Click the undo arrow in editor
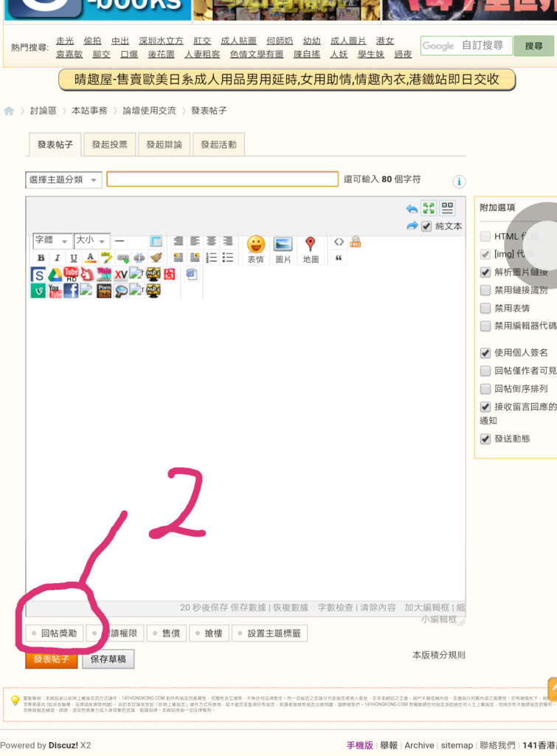This screenshot has width=557, height=756. tap(412, 208)
